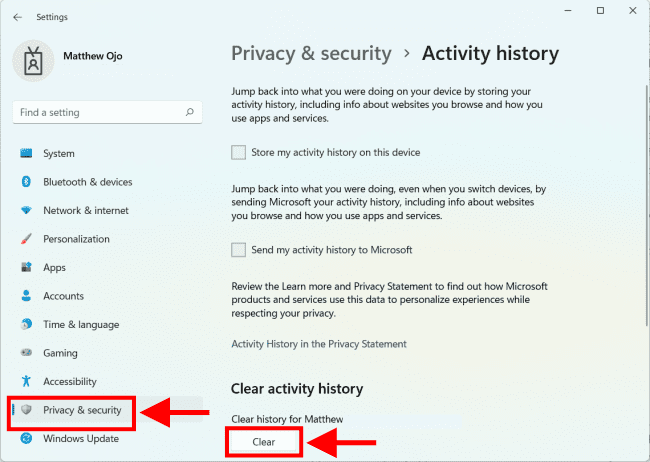
Task: Open the Accounts person icon
Action: point(26,297)
